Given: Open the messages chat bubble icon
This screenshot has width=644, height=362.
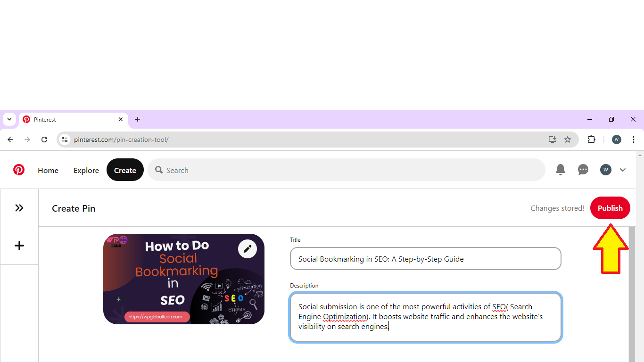Looking at the screenshot, I should click(x=583, y=170).
